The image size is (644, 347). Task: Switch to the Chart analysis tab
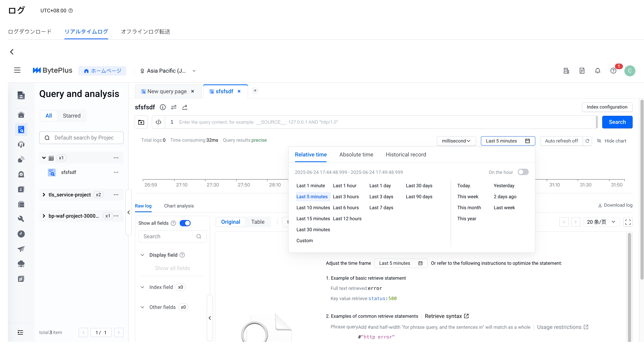[x=179, y=206]
